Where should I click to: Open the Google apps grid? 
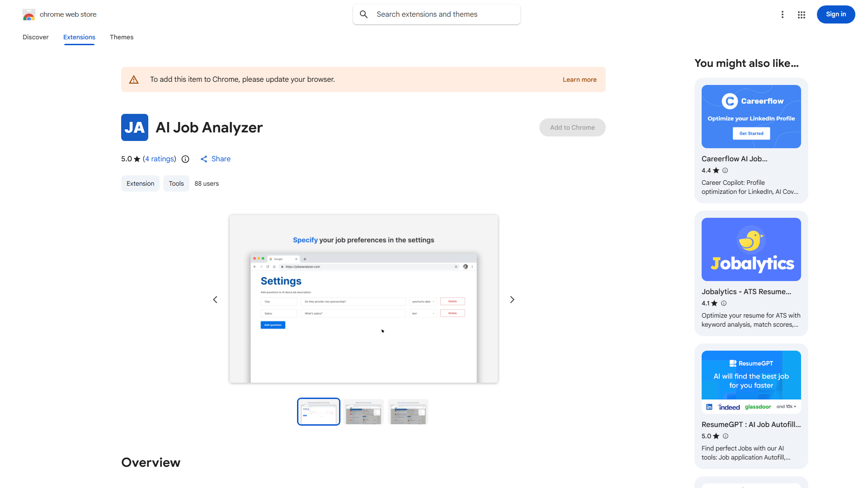(801, 14)
